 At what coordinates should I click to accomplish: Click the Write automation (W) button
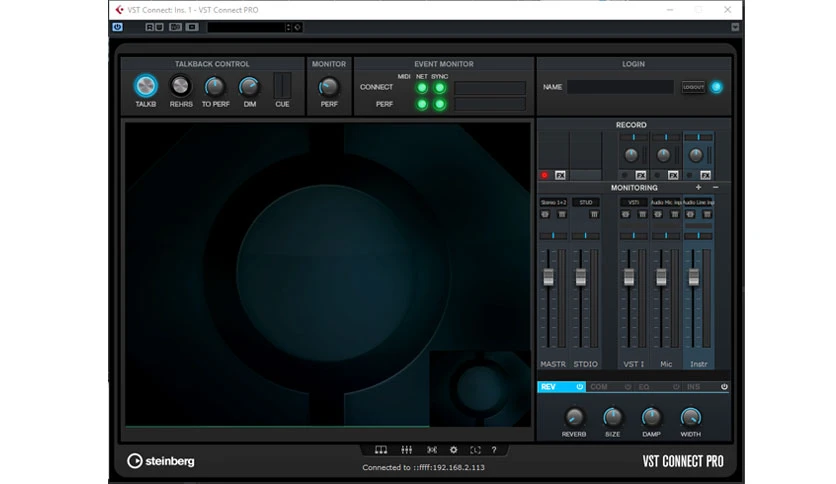click(x=159, y=27)
